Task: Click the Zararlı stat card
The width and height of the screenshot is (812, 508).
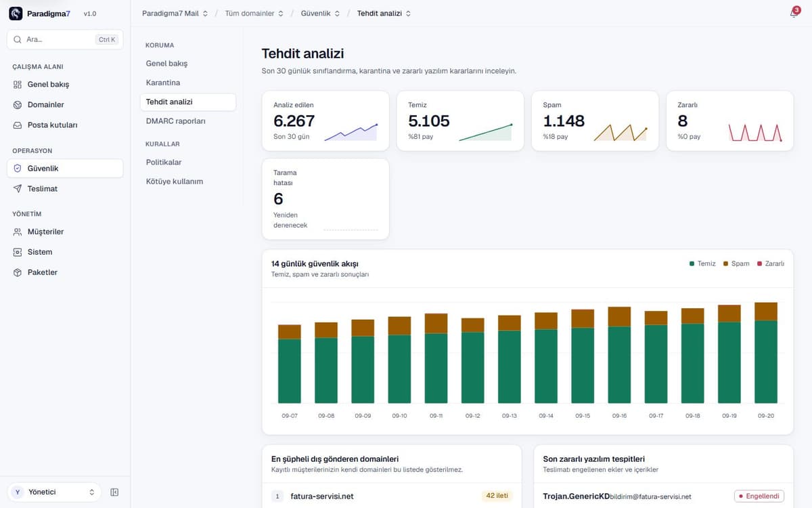Action: click(729, 121)
